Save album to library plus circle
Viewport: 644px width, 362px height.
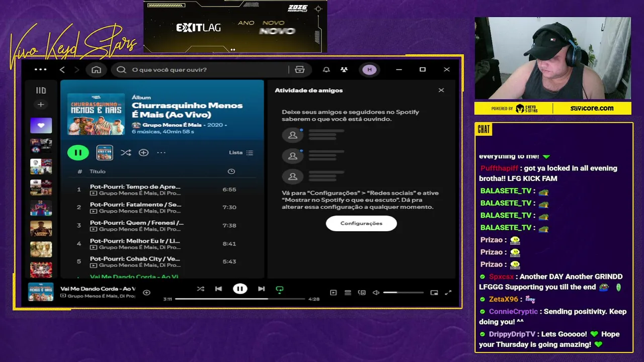click(143, 152)
